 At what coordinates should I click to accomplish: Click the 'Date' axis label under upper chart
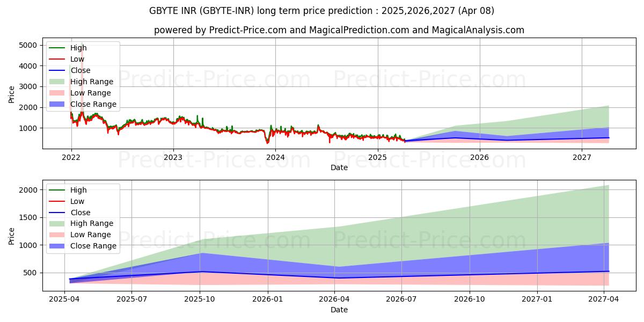coord(339,167)
